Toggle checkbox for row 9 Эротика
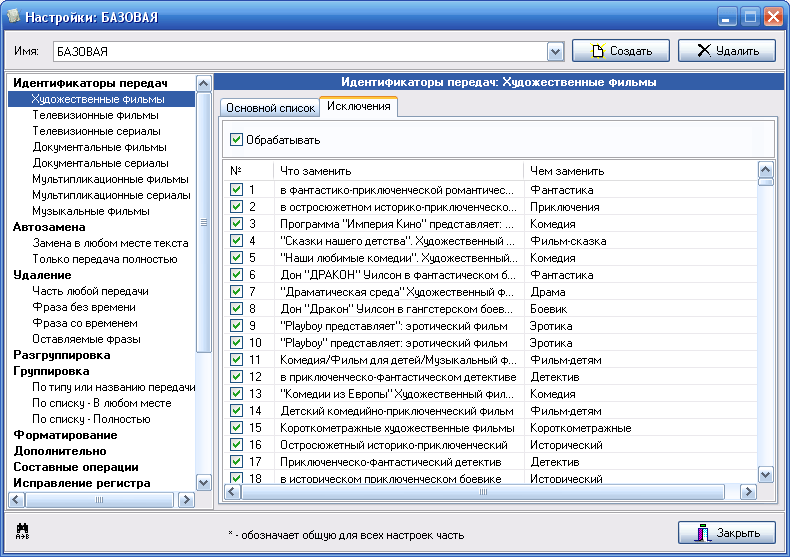Viewport: 790px width, 557px height. (236, 326)
